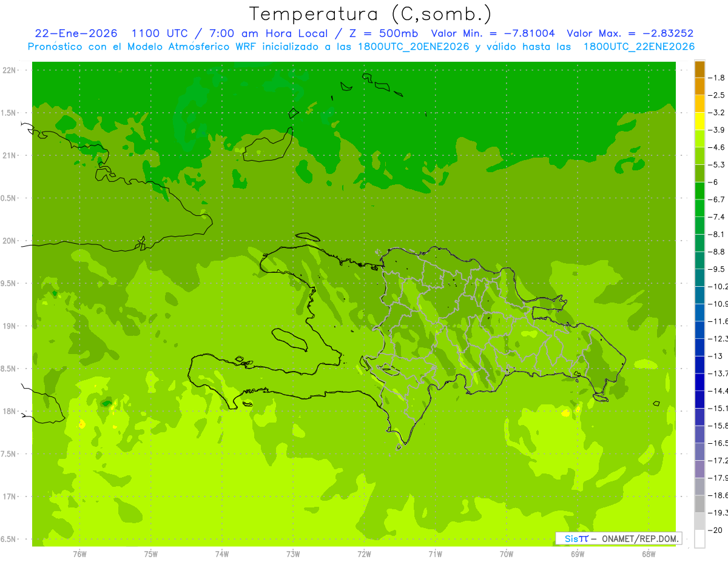Click the '70W' longitude label

pos(507,554)
